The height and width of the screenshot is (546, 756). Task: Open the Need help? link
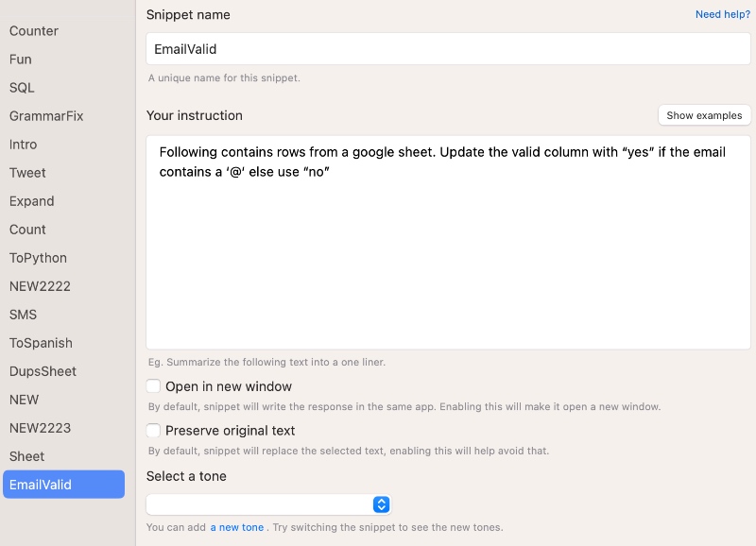point(722,15)
